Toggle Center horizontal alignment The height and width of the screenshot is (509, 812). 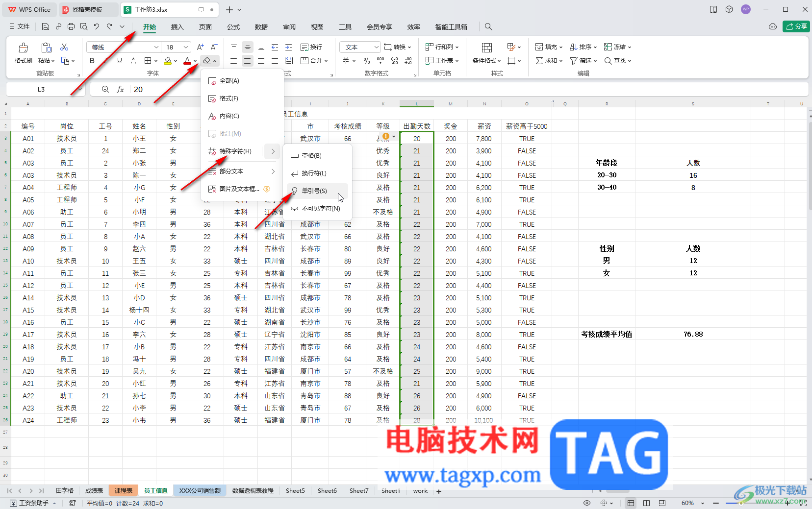tap(248, 61)
